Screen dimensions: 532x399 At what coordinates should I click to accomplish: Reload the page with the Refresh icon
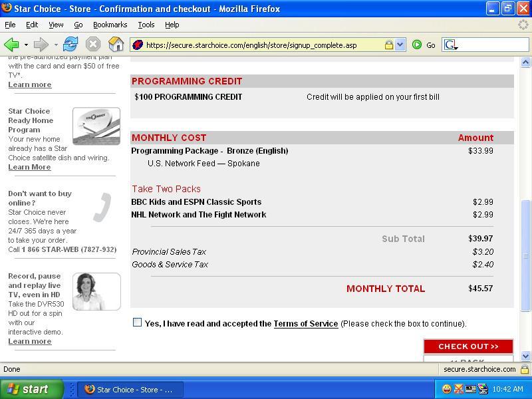tap(70, 45)
